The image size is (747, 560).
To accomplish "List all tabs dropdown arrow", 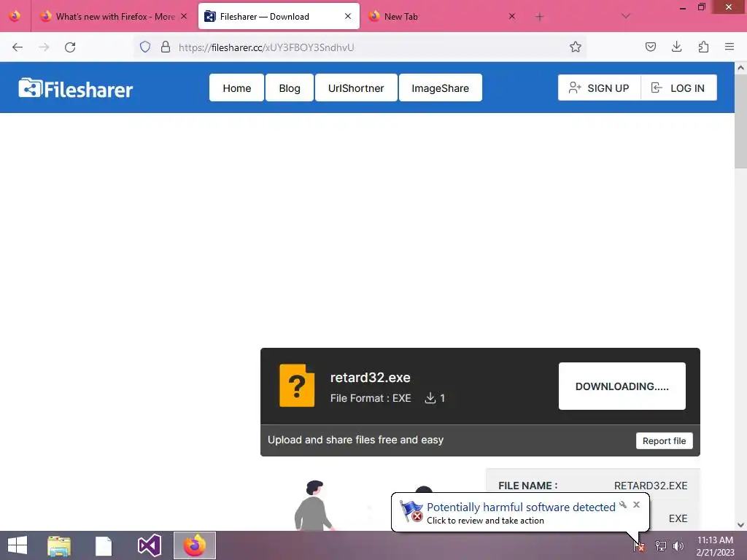I will [x=625, y=16].
